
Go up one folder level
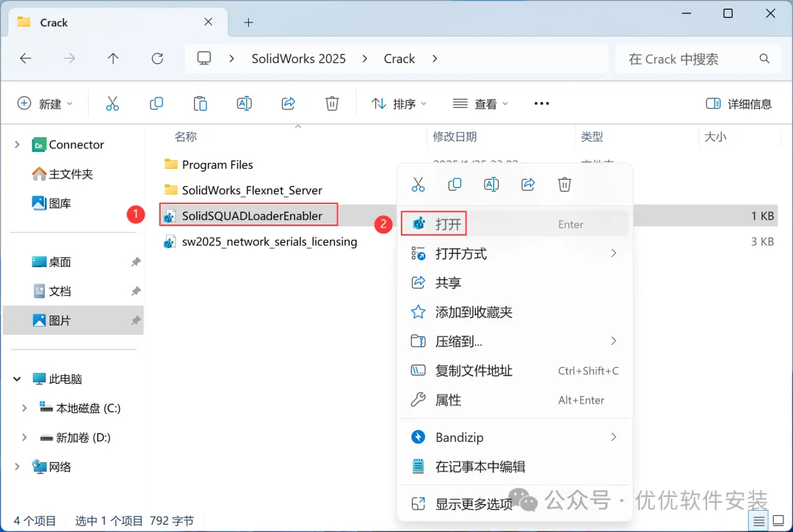(113, 59)
